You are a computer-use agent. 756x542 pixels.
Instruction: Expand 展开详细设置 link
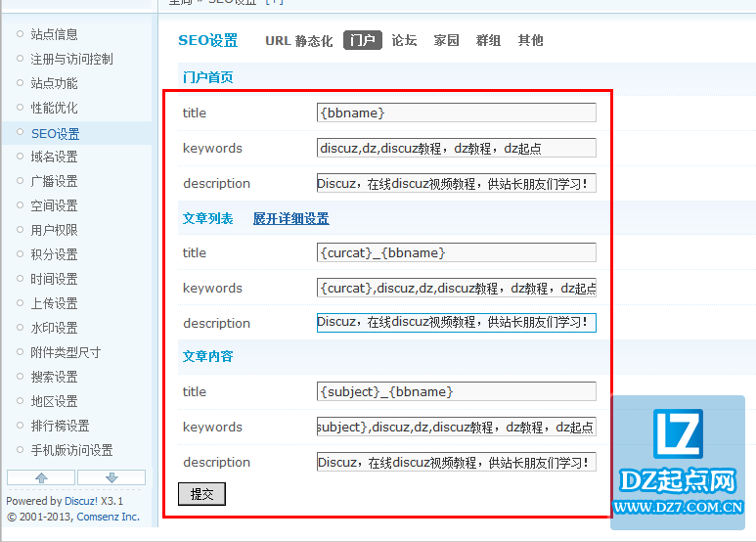pos(290,219)
